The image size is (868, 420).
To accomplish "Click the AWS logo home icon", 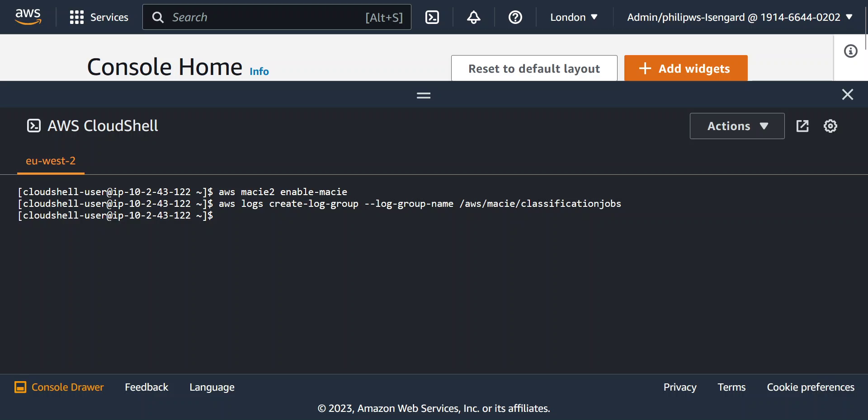I will (x=28, y=17).
